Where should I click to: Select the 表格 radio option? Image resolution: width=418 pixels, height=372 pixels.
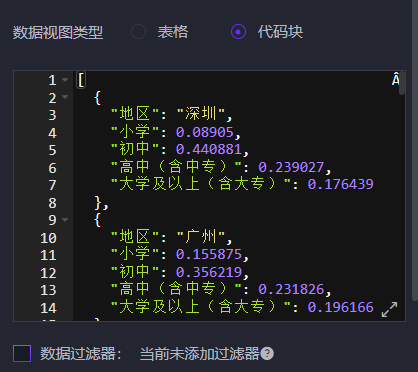(x=138, y=32)
